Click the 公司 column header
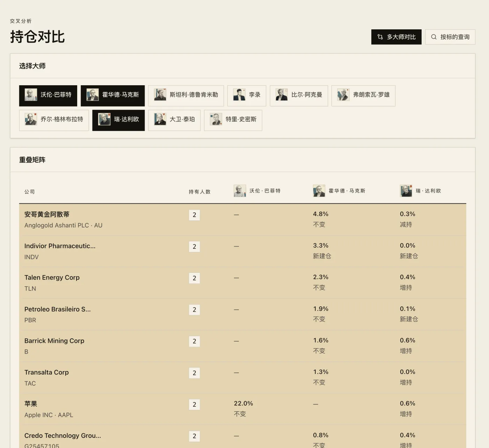This screenshot has height=448, width=489. click(30, 192)
